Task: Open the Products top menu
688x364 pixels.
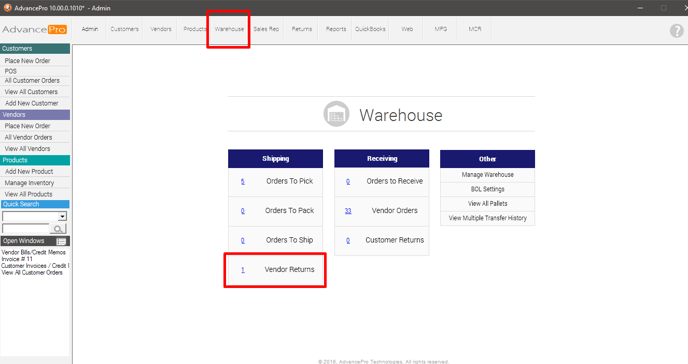Action: pyautogui.click(x=194, y=29)
